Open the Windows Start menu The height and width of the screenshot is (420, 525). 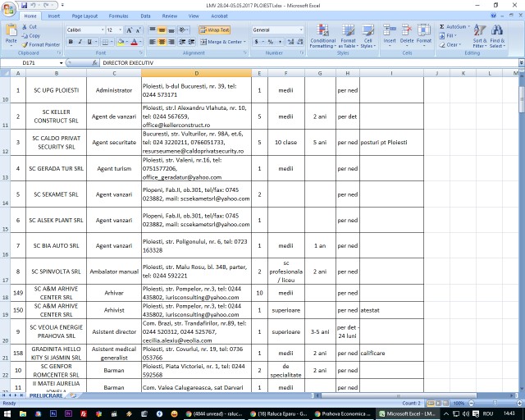[7, 414]
